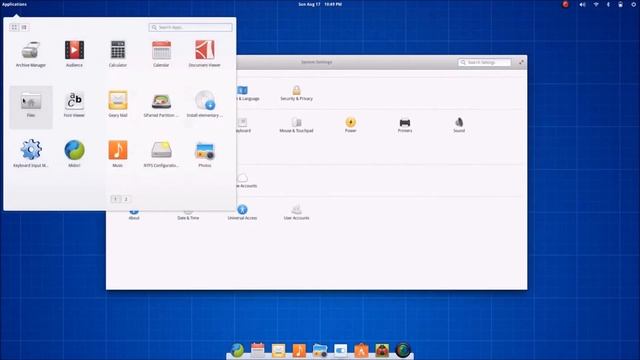This screenshot has height=360, width=640.
Task: Open Region & Language settings
Action: (248, 93)
